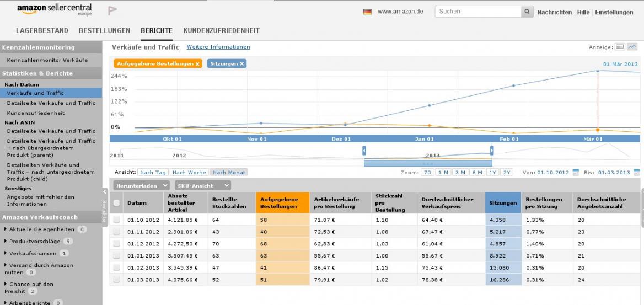Open the LAGERBESTAND menu
This screenshot has height=305, width=644.
(42, 30)
